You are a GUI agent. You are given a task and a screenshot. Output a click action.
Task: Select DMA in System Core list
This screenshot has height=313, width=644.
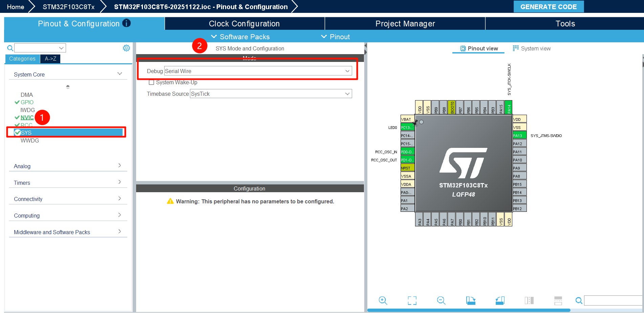27,95
